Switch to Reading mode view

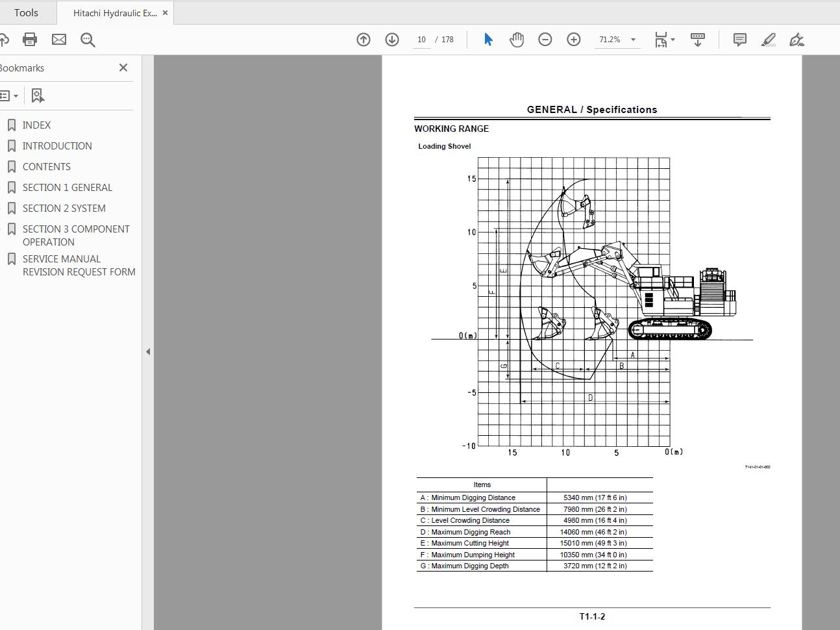(698, 40)
